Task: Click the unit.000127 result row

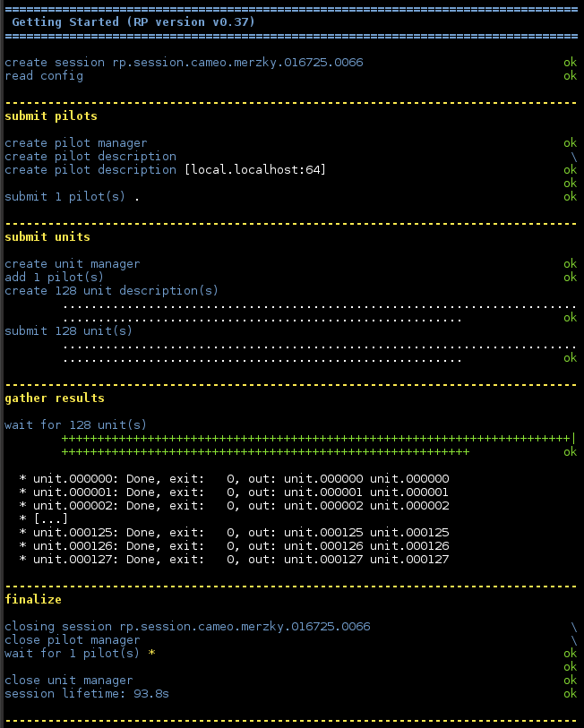Action: pos(234,560)
